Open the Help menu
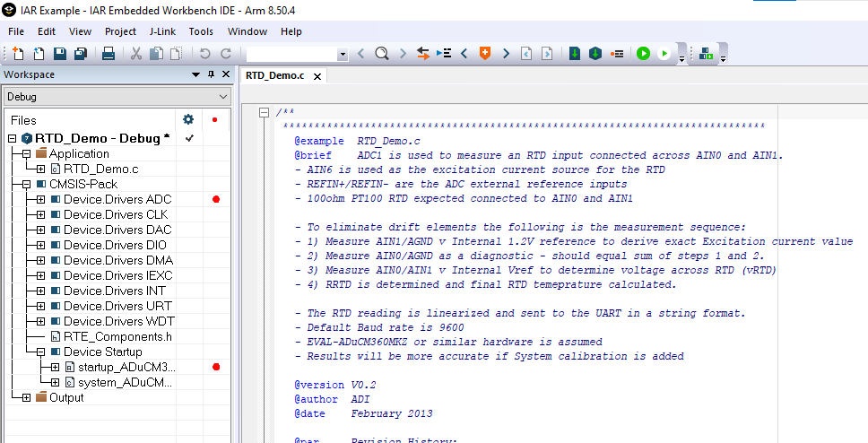 pyautogui.click(x=291, y=31)
